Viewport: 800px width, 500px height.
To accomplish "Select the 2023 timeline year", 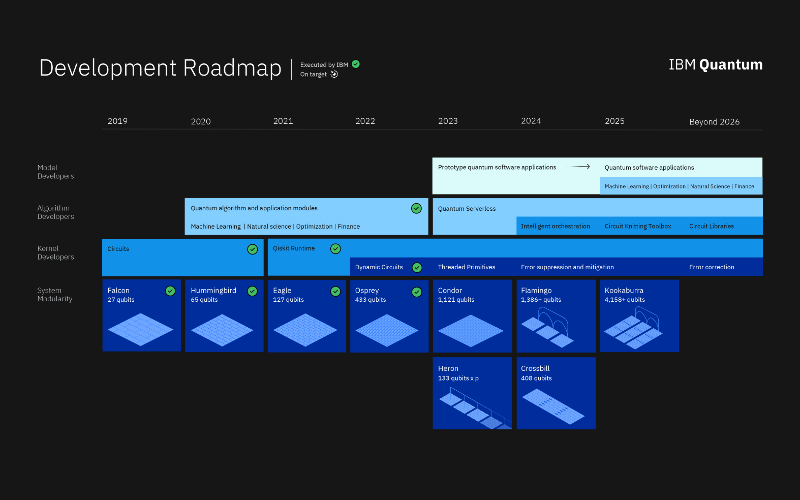I will pos(448,121).
